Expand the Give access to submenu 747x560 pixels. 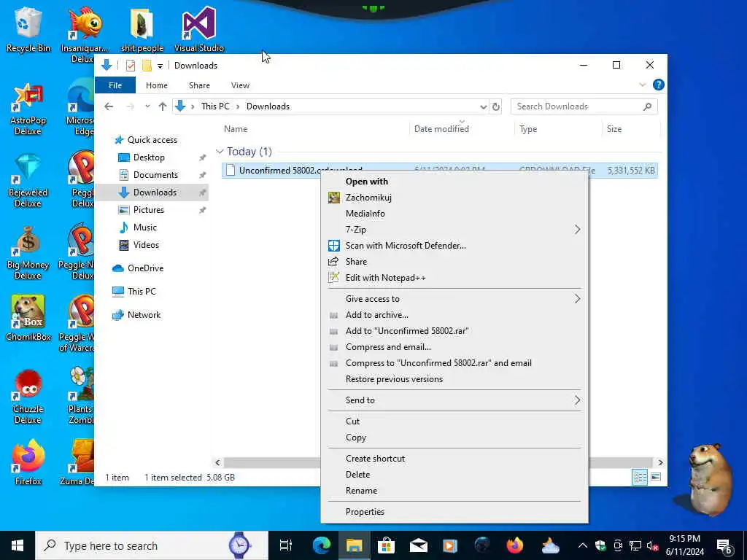coord(454,298)
